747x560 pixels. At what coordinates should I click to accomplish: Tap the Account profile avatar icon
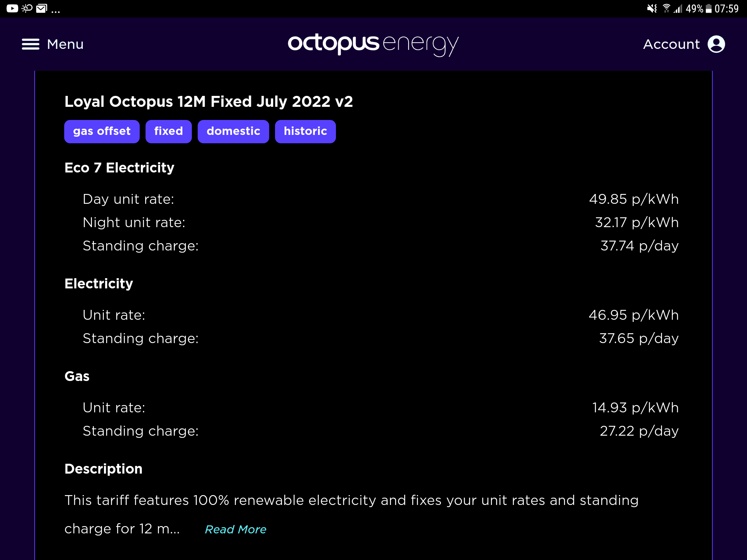coord(716,44)
